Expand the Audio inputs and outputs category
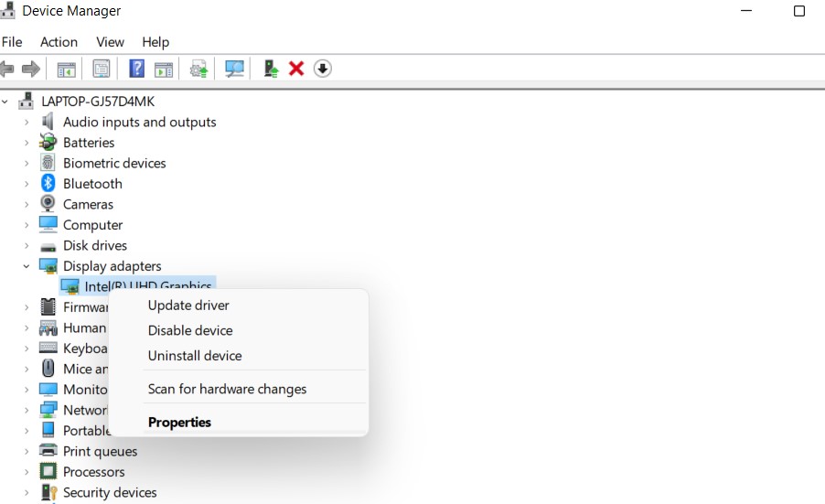 point(27,123)
